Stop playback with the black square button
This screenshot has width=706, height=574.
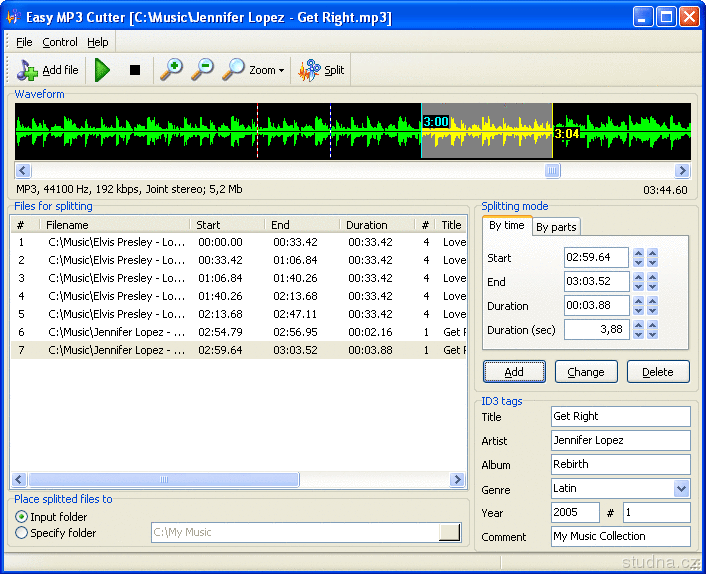(135, 70)
